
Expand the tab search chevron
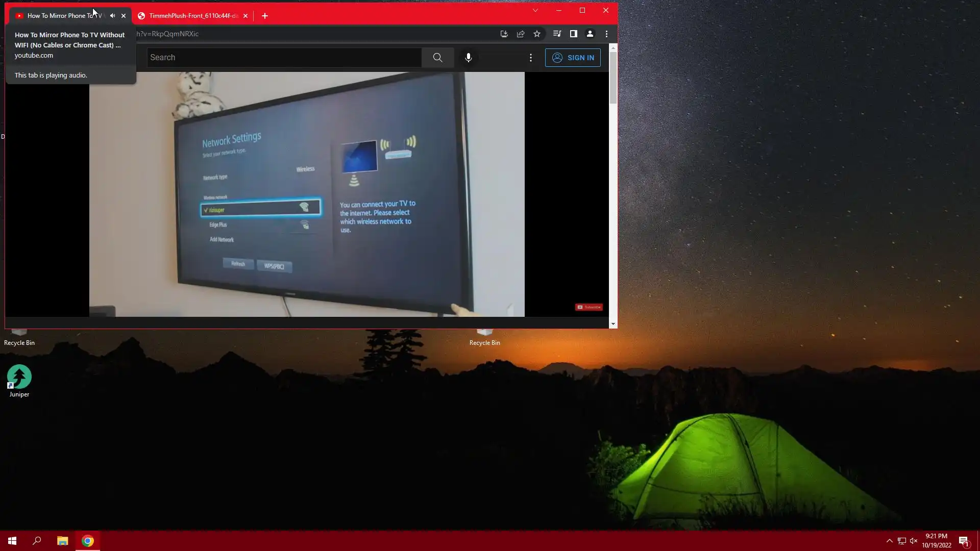point(535,10)
